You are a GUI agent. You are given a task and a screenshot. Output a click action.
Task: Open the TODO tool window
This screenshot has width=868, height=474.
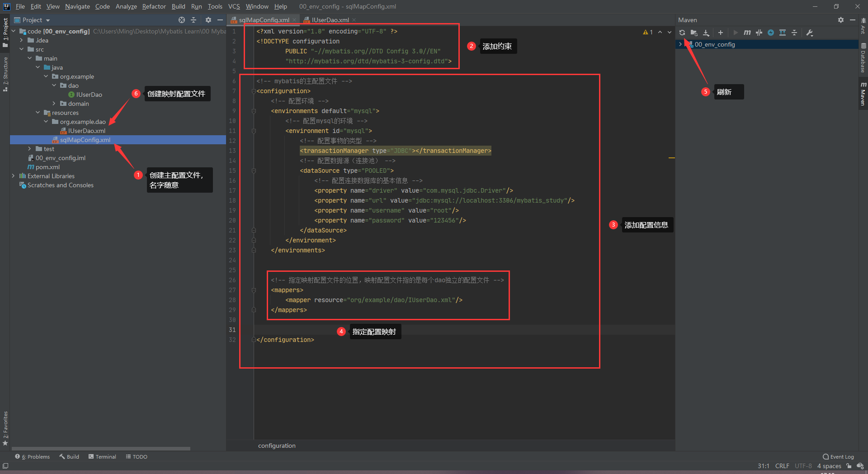(137, 457)
